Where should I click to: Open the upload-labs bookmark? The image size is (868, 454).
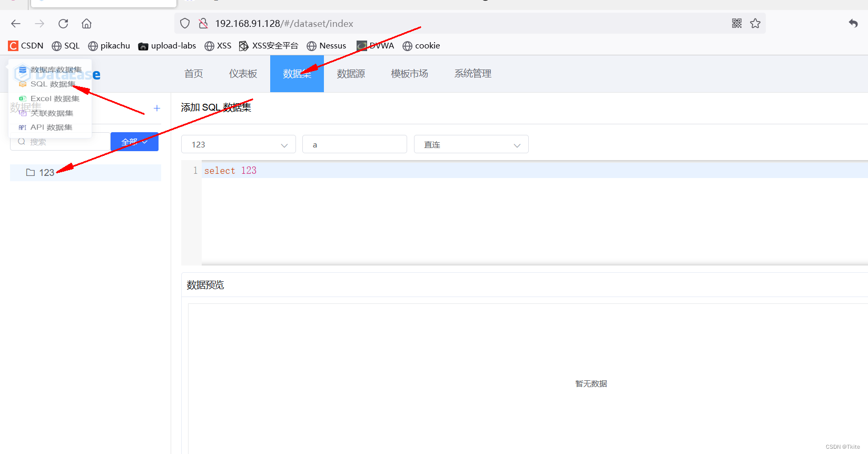(x=167, y=46)
